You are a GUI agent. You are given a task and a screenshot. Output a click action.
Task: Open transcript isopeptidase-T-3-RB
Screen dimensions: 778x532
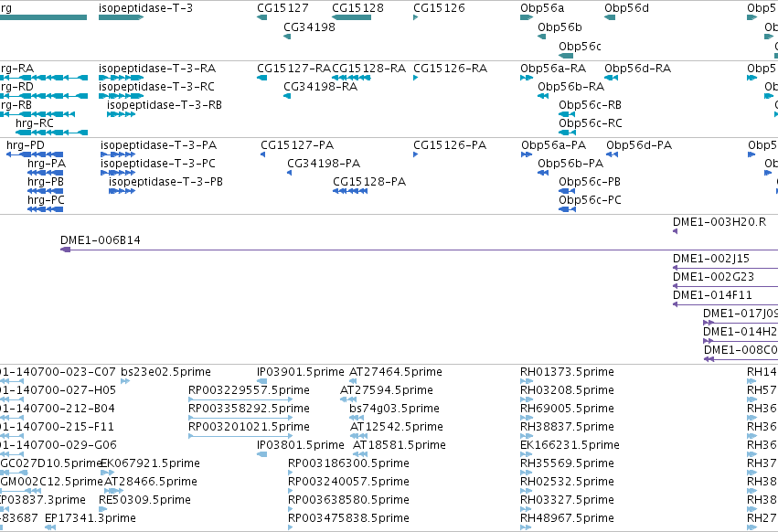coord(165,105)
